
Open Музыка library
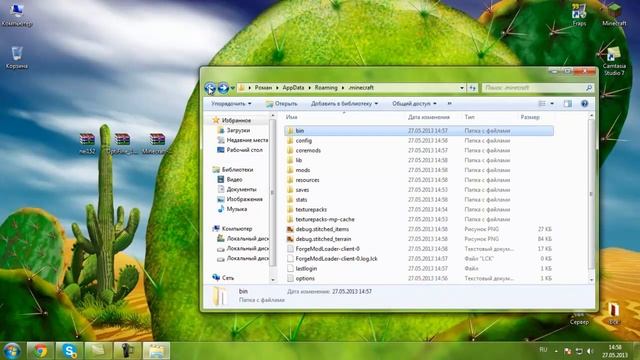(x=236, y=209)
